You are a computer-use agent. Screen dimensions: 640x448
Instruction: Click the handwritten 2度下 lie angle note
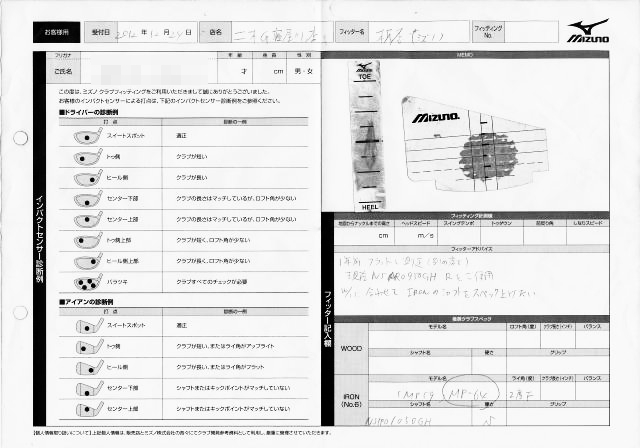click(521, 394)
